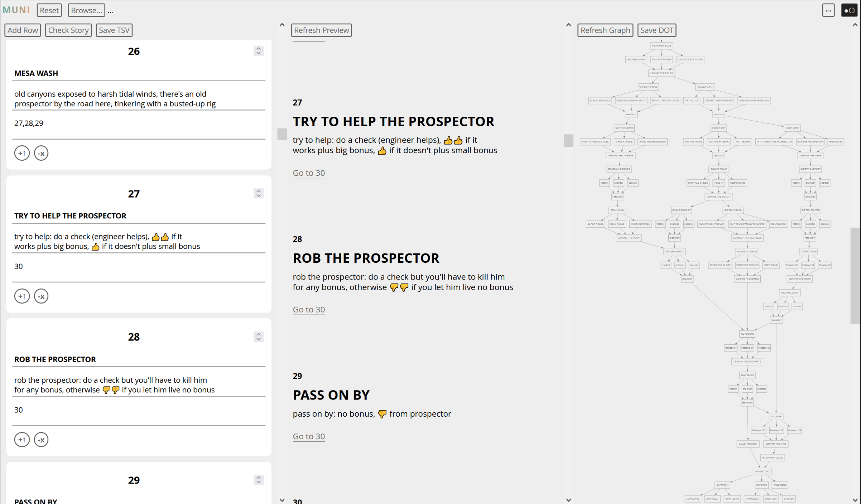Click Save TSV in the editor toolbar
861x504 pixels.
[x=114, y=30]
